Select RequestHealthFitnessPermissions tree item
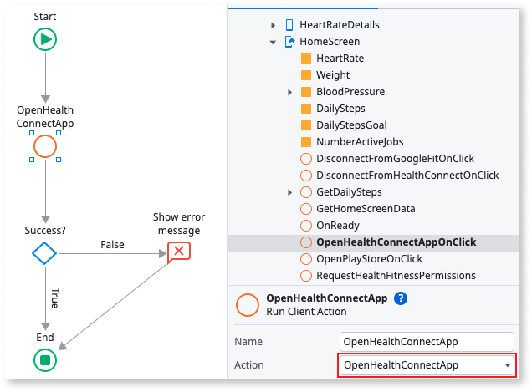Screen dimensions: 532x392 click(396, 275)
